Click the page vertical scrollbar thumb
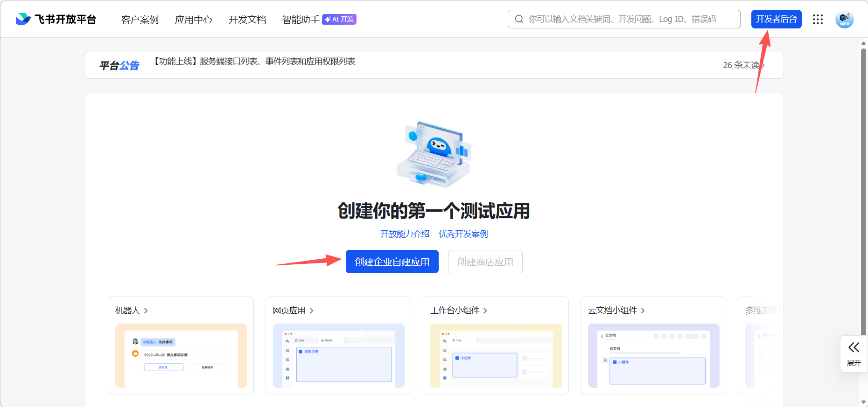The width and height of the screenshot is (868, 407). tap(863, 191)
